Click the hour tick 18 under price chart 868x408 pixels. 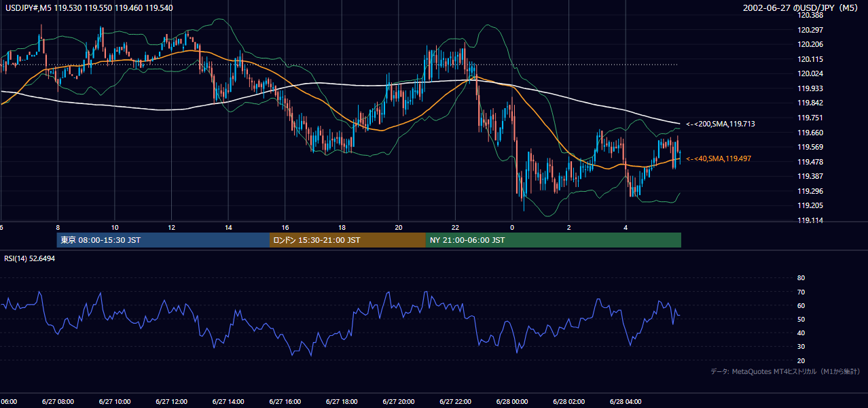(x=342, y=228)
